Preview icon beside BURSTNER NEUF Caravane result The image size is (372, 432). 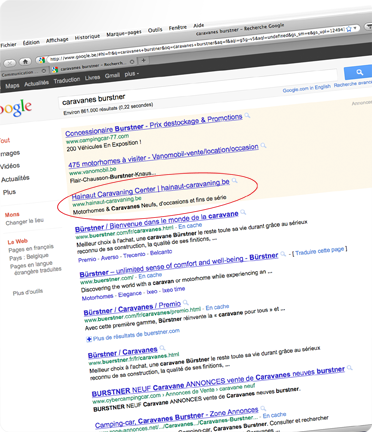pos(350,368)
